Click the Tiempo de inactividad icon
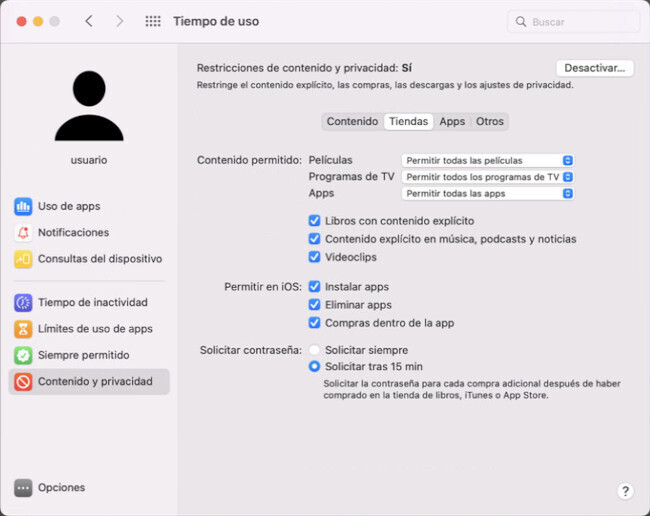The height and width of the screenshot is (516, 650). coord(23,303)
